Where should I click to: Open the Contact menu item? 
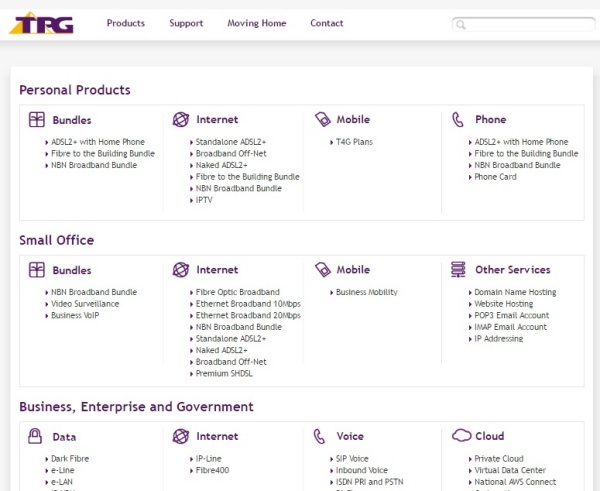click(x=327, y=23)
